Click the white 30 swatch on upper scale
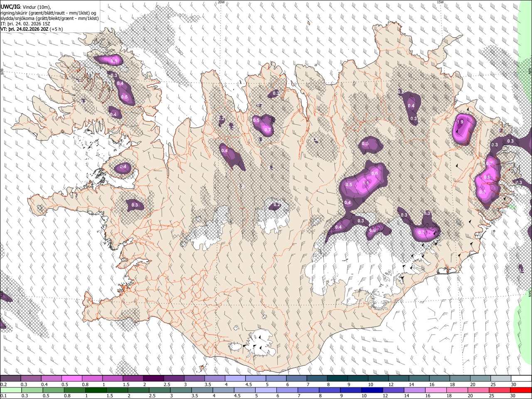 (521, 379)
